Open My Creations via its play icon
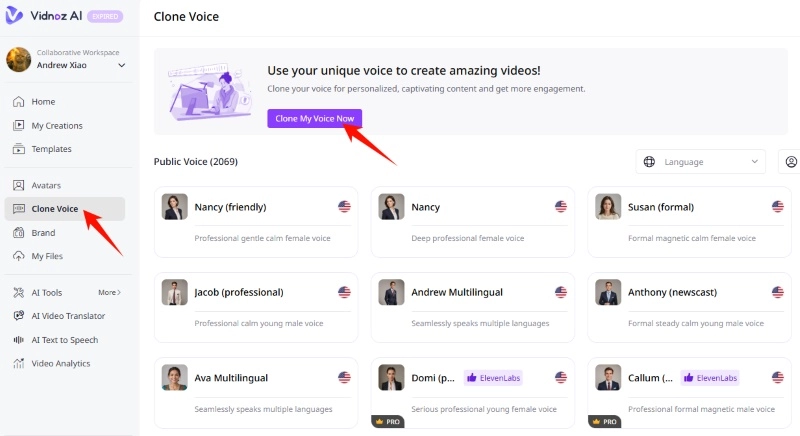The width and height of the screenshot is (800, 436). point(19,125)
